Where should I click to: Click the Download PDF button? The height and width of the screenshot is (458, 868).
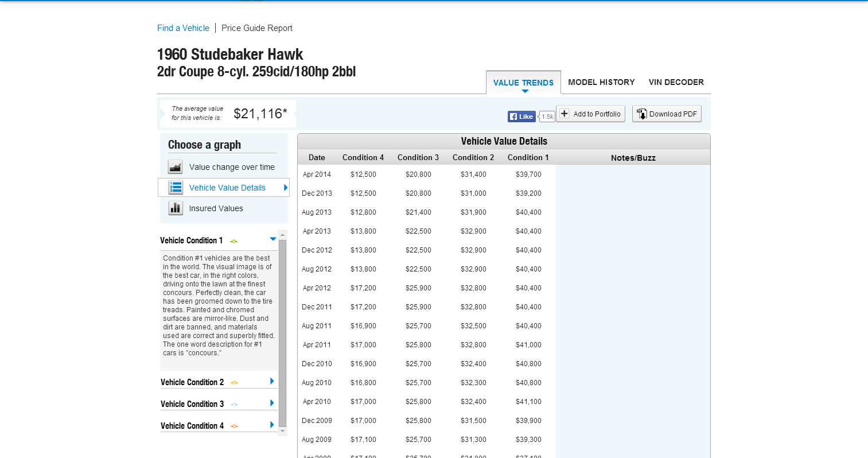667,114
